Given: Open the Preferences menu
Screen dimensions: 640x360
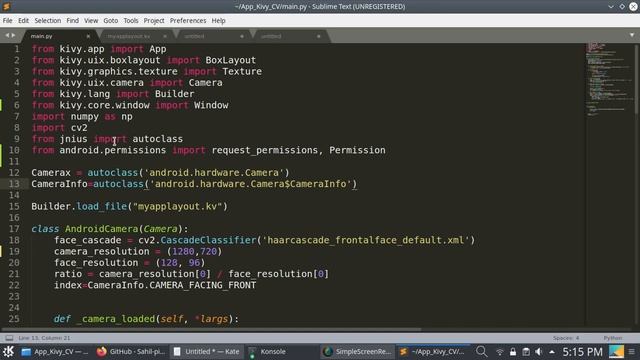Looking at the screenshot, I should (188, 20).
